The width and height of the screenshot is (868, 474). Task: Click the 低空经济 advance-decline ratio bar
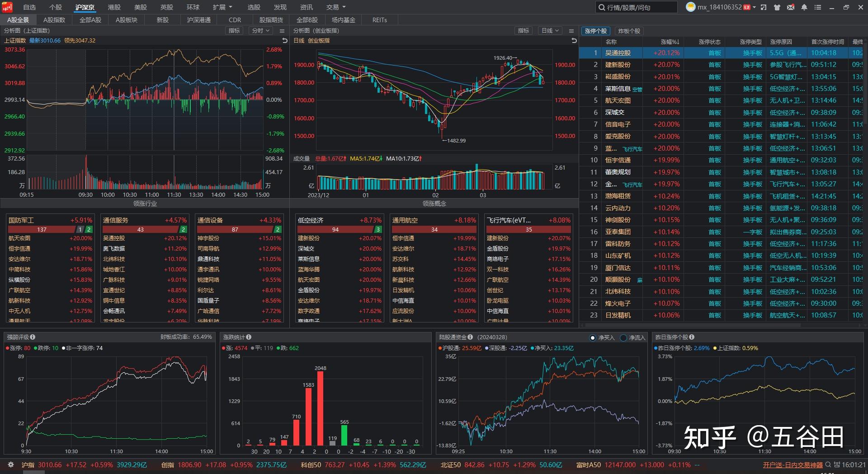(340, 230)
